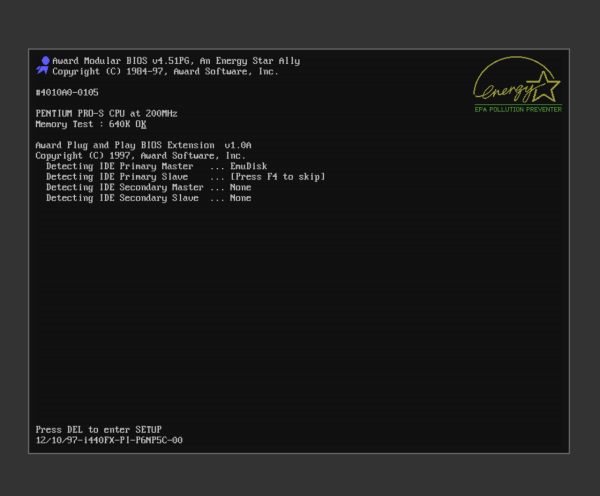The image size is (600, 496).
Task: Click Detecting IDE Secondary Master label
Action: (125, 187)
